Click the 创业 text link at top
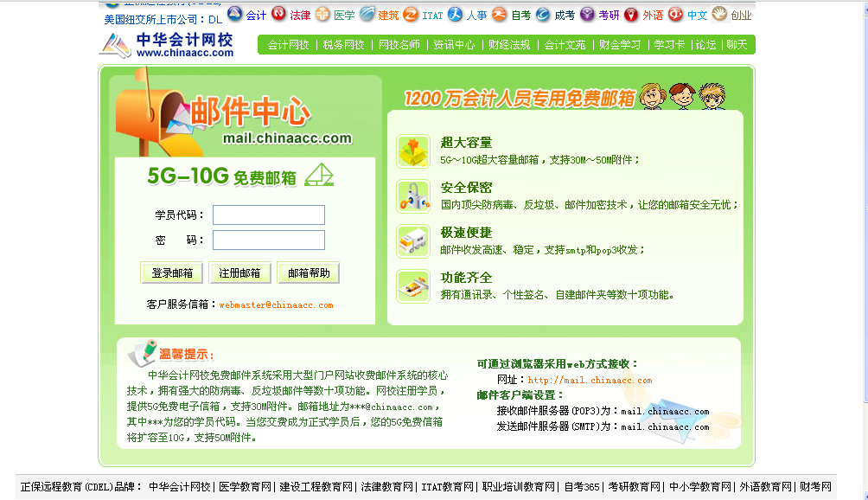 tap(741, 16)
